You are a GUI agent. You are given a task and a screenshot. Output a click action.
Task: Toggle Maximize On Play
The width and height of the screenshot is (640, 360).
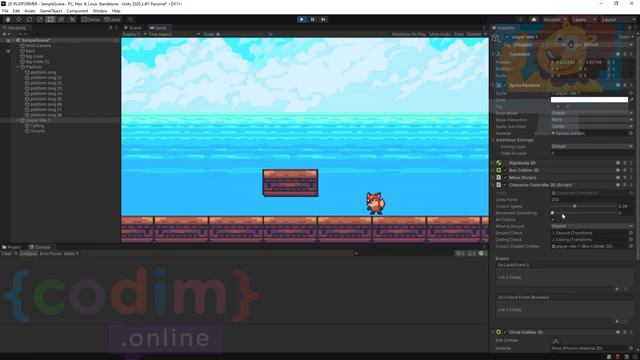409,34
